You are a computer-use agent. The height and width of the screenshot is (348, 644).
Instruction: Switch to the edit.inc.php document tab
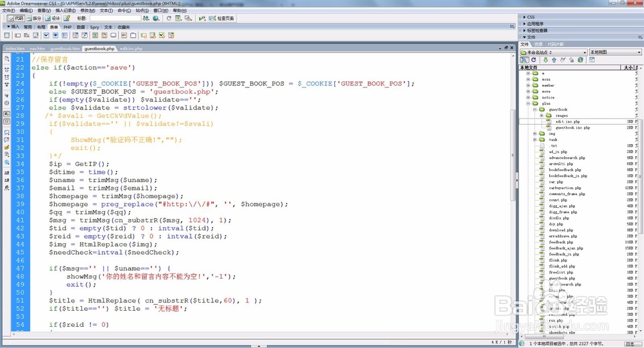click(x=131, y=48)
